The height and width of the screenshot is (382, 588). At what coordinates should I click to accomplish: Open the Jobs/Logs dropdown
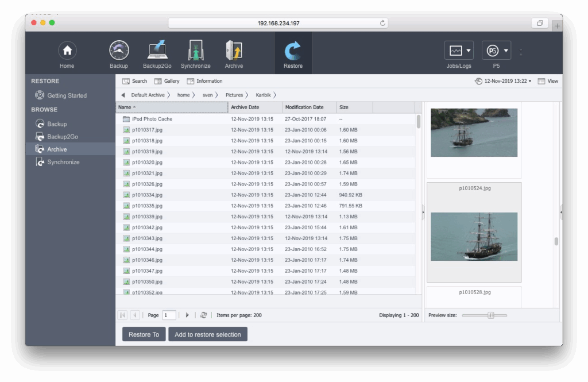pyautogui.click(x=459, y=51)
